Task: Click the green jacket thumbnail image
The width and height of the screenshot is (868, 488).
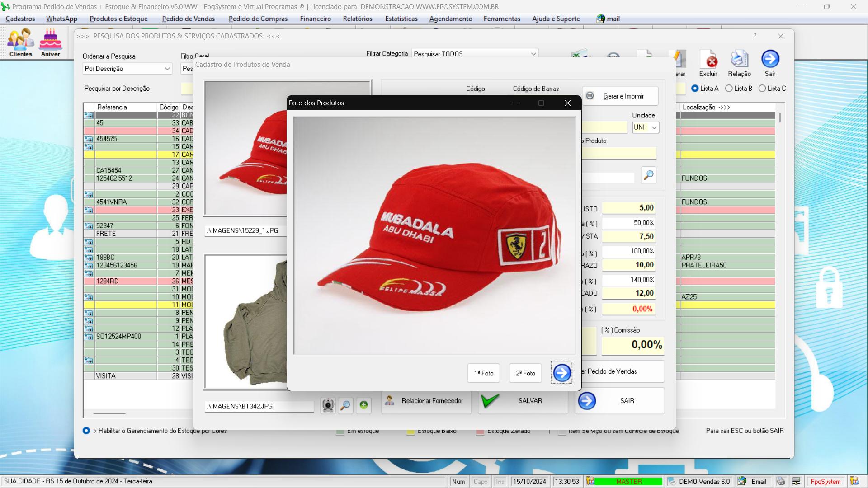Action: [246, 322]
